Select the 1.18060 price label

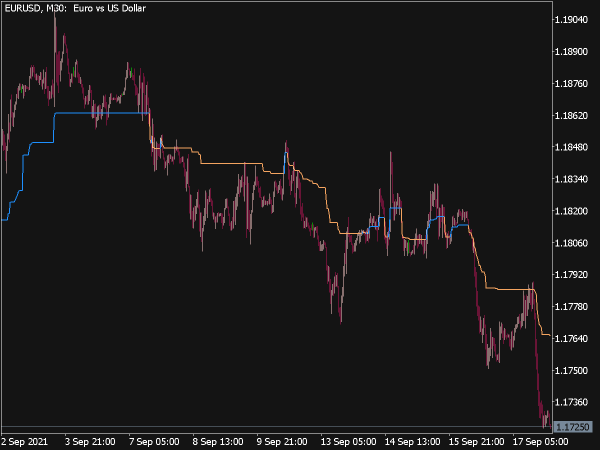(x=571, y=243)
